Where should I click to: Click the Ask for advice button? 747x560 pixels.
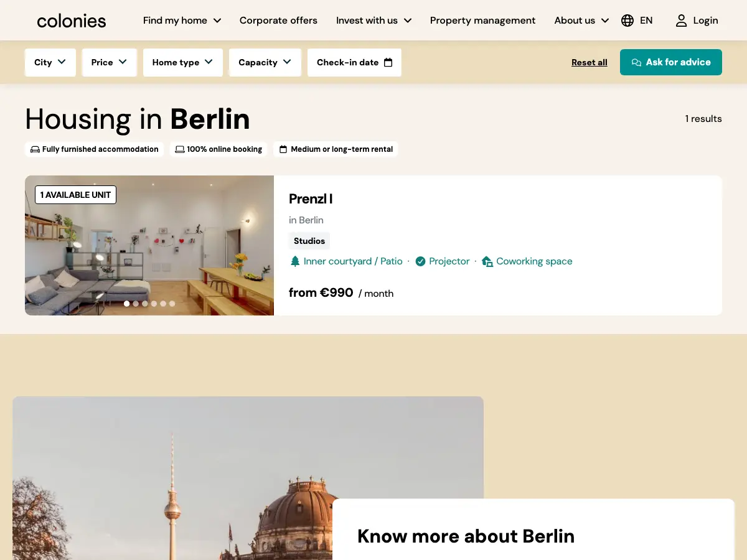point(671,62)
